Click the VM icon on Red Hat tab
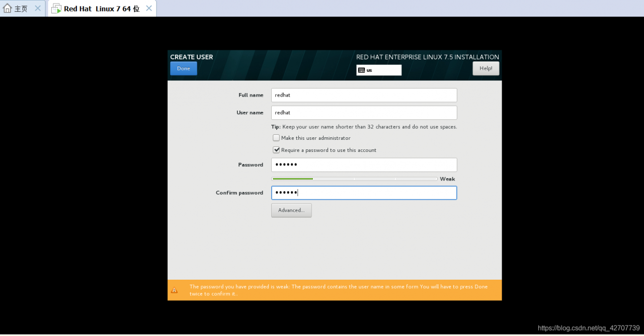The image size is (644, 336). click(x=56, y=9)
